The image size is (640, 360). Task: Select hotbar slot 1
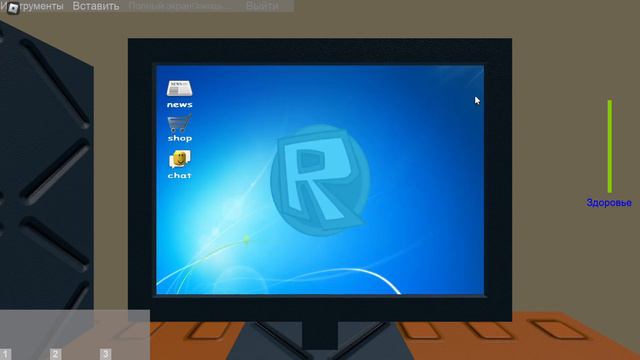coord(5,354)
